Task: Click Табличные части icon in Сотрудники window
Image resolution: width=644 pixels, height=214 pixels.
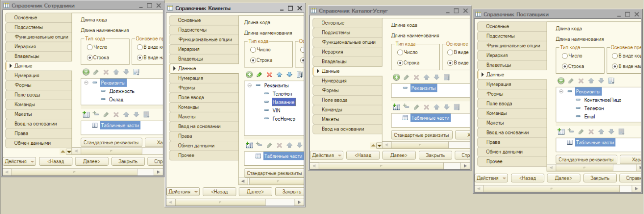Action: pyautogui.click(x=95, y=126)
